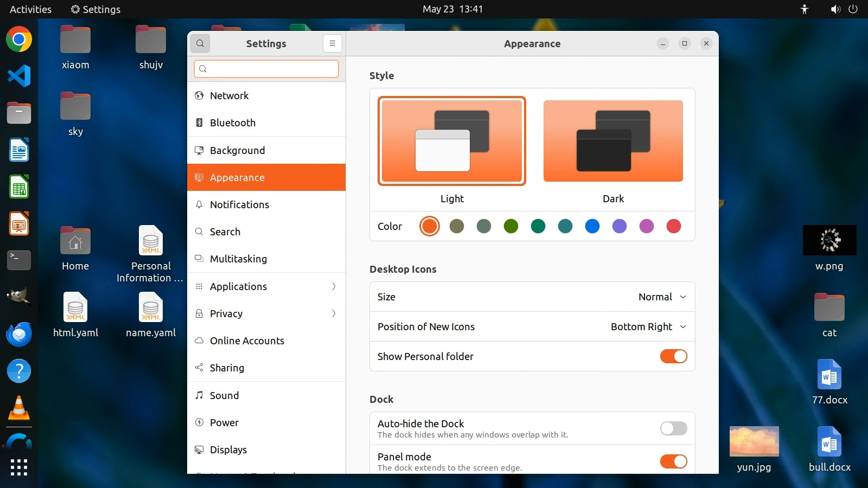The width and height of the screenshot is (868, 488).
Task: Click the search icon button in Settings header
Action: click(x=200, y=43)
